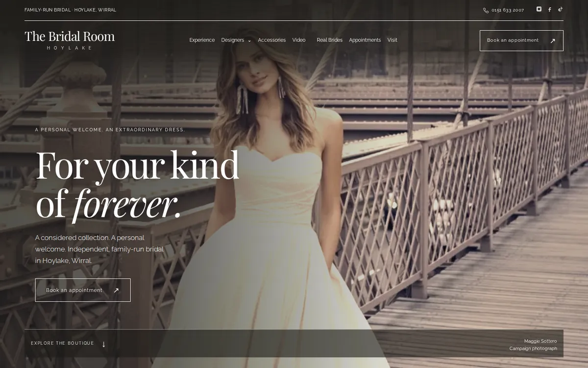
Task: Expand the Designers dropdown chevron
Action: coord(249,41)
